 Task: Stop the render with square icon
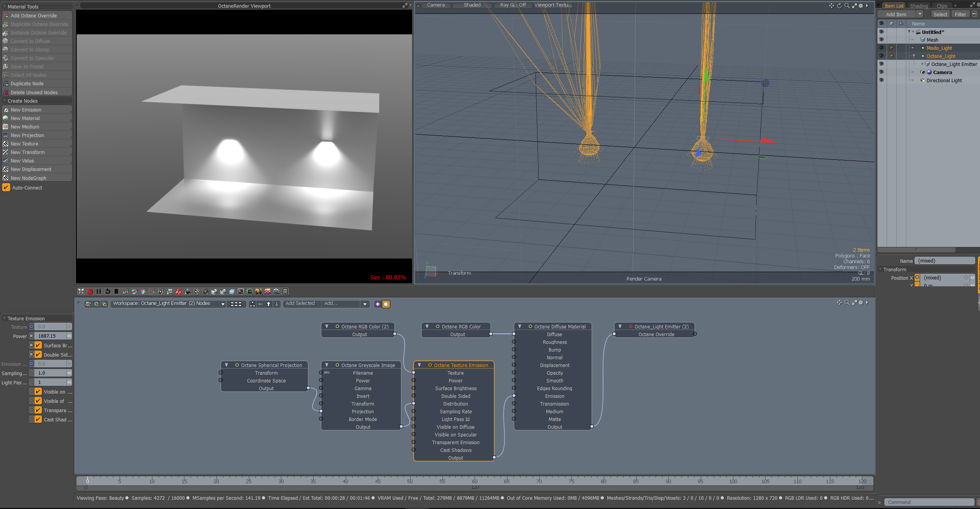coord(116,292)
